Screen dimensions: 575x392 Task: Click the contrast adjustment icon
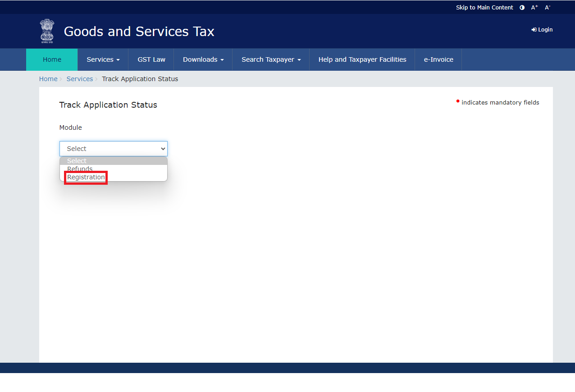pyautogui.click(x=521, y=7)
